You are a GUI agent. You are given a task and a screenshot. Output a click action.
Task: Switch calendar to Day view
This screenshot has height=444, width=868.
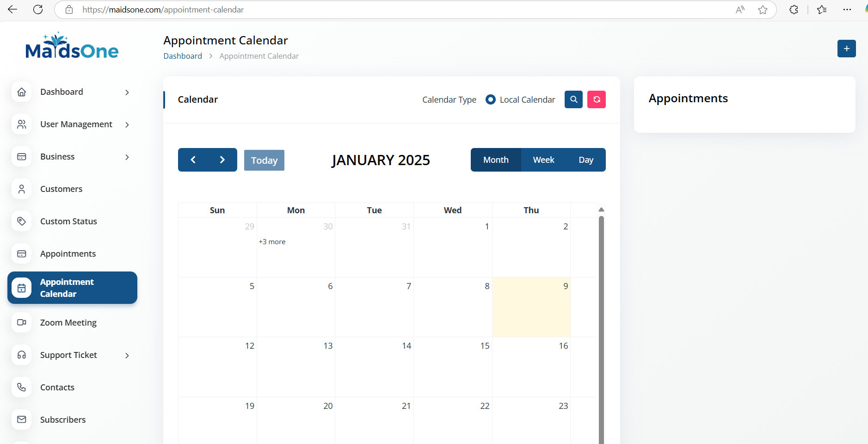[x=586, y=160]
